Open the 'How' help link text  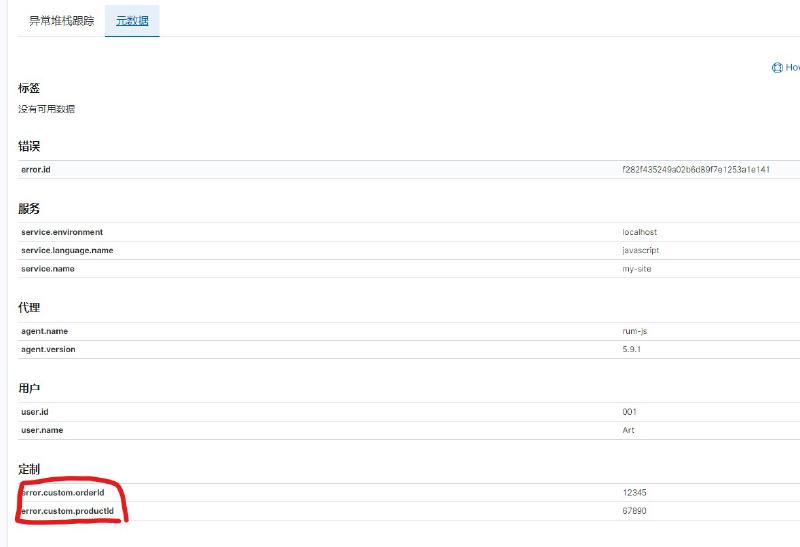pos(792,68)
